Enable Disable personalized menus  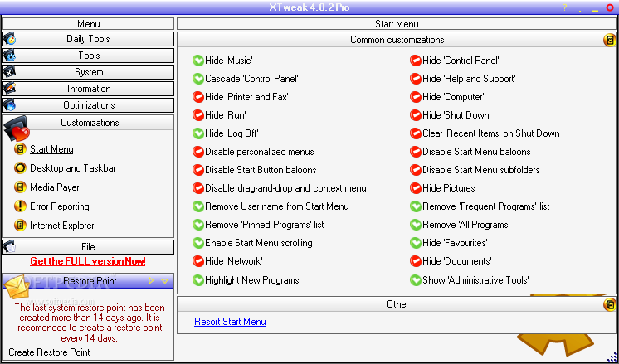[x=197, y=152]
